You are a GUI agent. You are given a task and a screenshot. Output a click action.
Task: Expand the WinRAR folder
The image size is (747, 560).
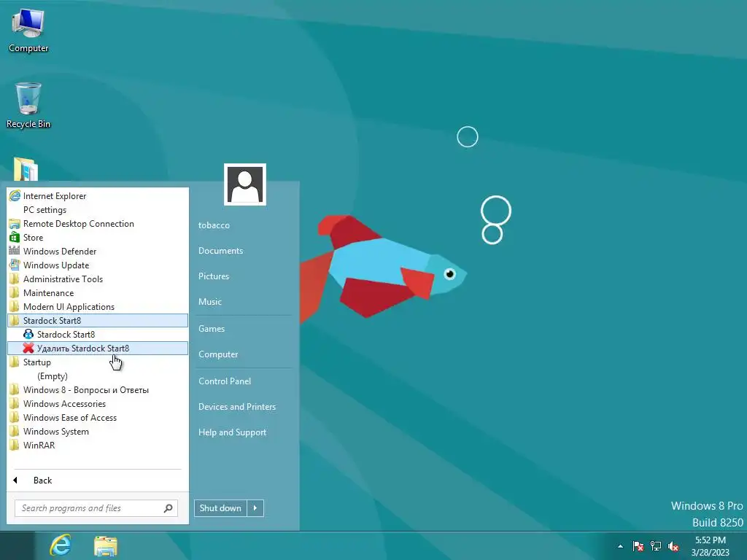tap(98, 445)
